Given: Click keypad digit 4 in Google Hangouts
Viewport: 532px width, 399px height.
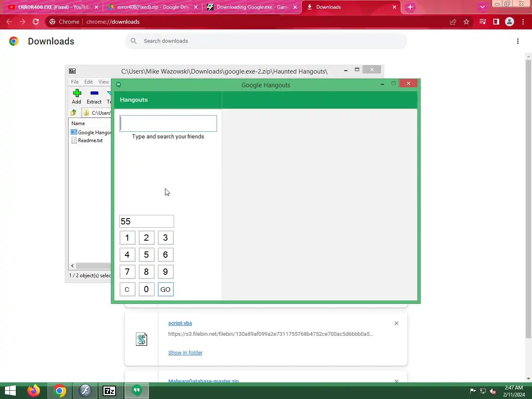Looking at the screenshot, I should tap(127, 255).
